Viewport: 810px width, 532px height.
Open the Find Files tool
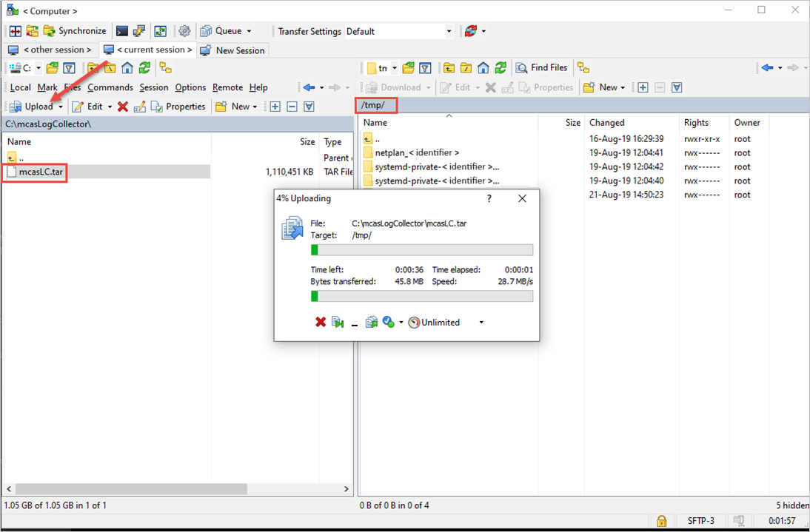click(542, 67)
